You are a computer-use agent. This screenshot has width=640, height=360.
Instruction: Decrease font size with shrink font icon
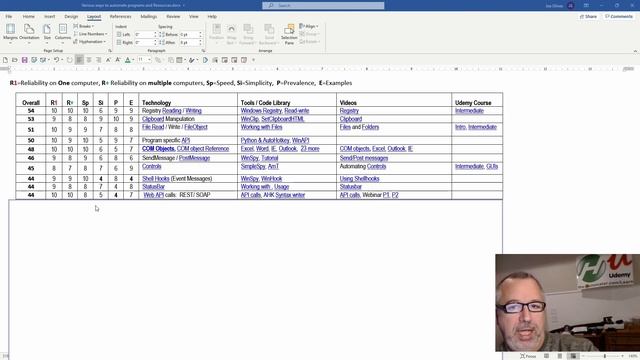(118, 60)
